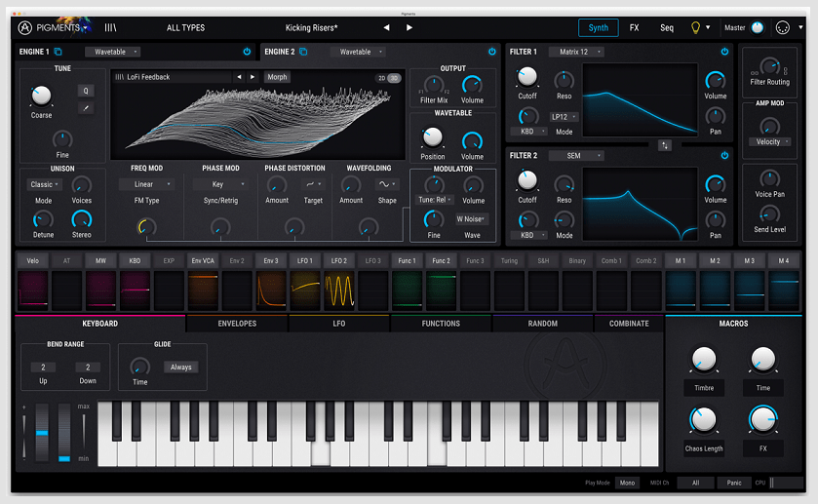Open the Linear FM type dropdown

click(x=146, y=184)
